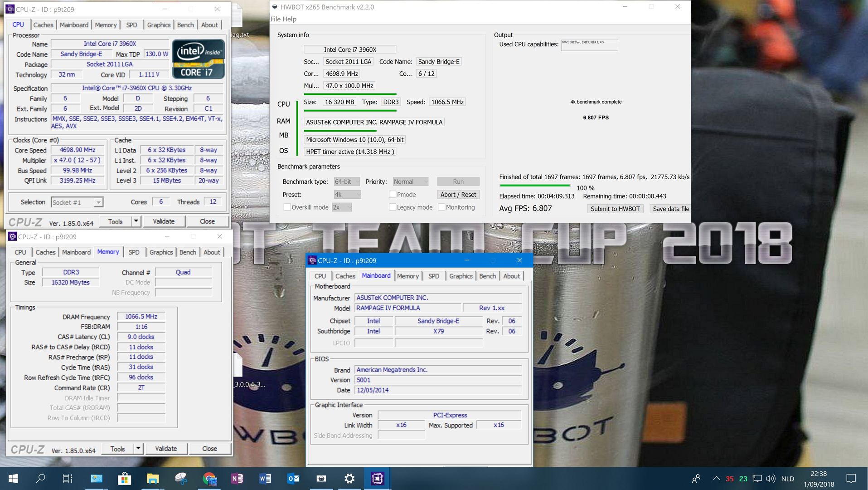This screenshot has height=490, width=868.
Task: Click Submit to HWBOT button
Action: (x=615, y=209)
